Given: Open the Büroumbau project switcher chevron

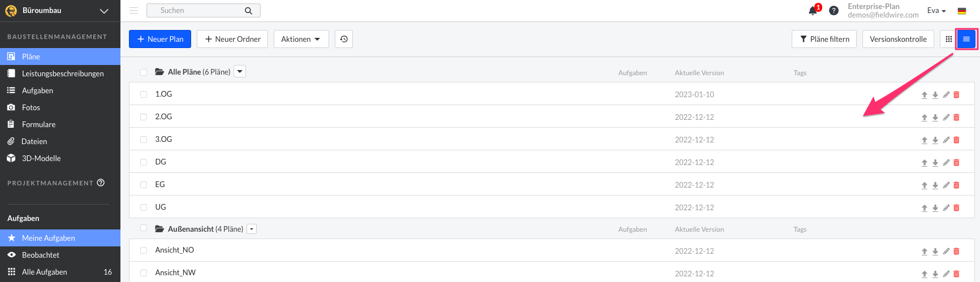Looking at the screenshot, I should click(104, 11).
